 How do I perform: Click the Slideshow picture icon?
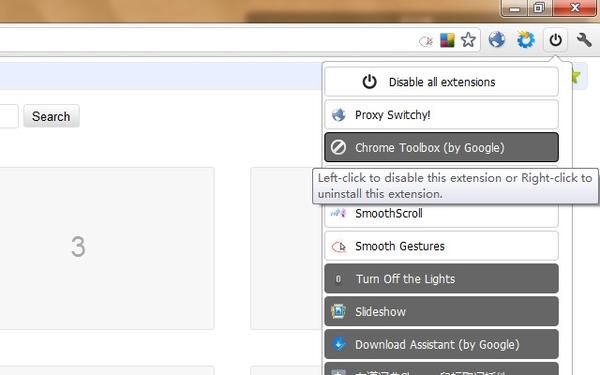(x=339, y=311)
